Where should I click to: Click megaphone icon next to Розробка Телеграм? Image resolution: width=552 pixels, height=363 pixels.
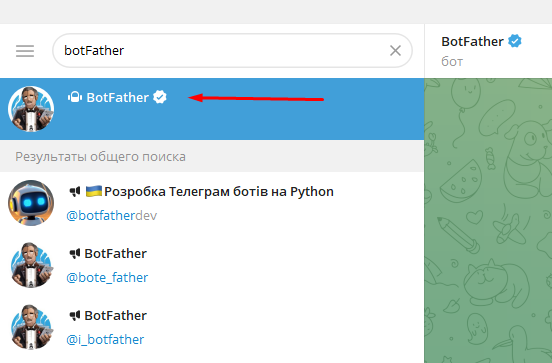pyautogui.click(x=75, y=192)
